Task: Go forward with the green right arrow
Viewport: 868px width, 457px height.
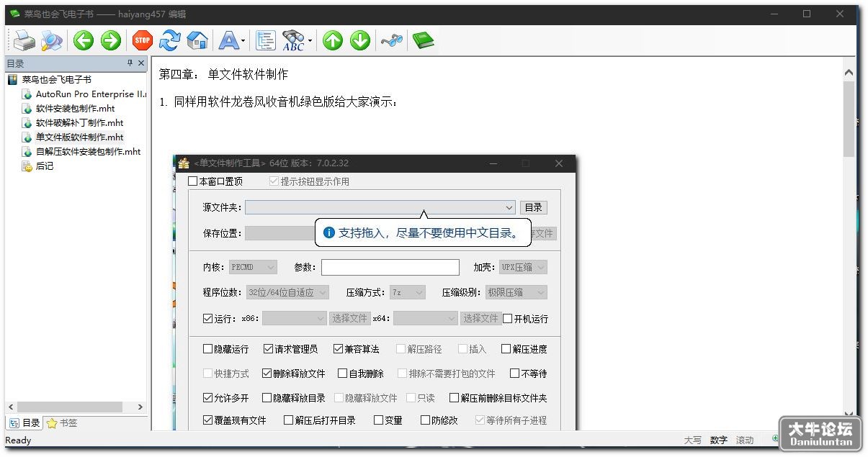Action: 110,40
